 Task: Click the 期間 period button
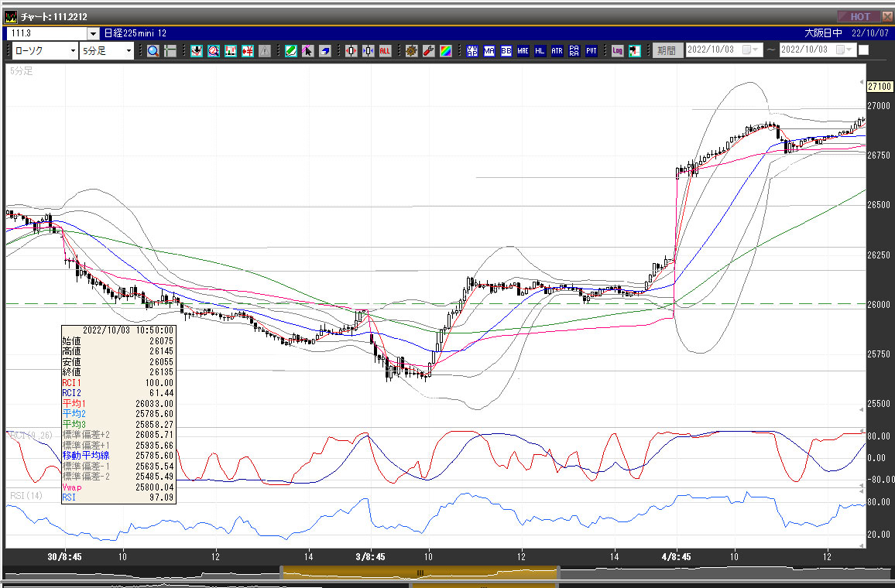tap(667, 51)
